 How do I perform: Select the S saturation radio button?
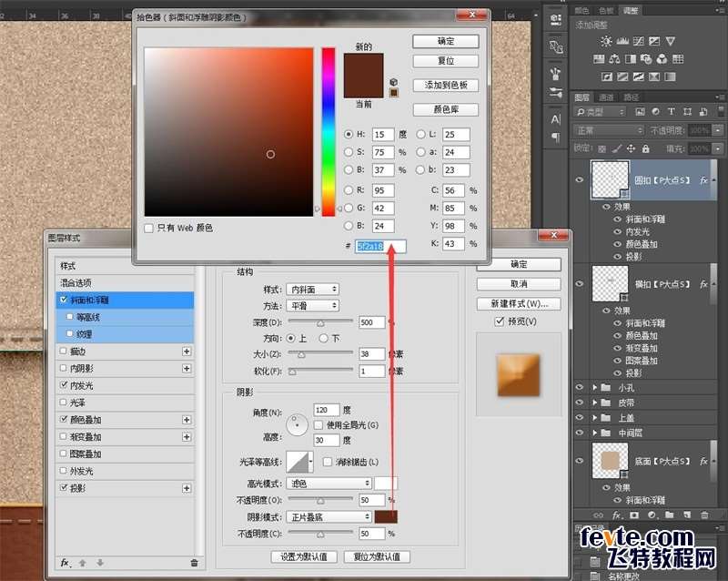pos(349,152)
